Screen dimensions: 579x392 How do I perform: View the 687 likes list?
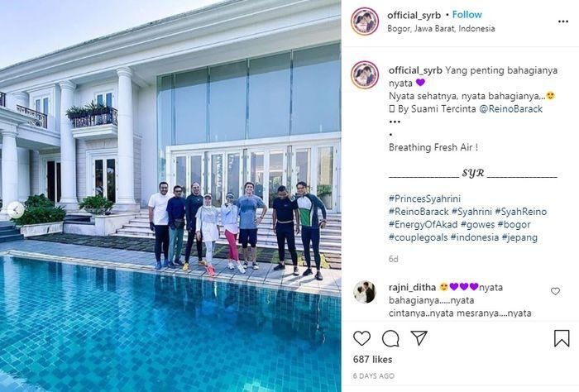372,360
